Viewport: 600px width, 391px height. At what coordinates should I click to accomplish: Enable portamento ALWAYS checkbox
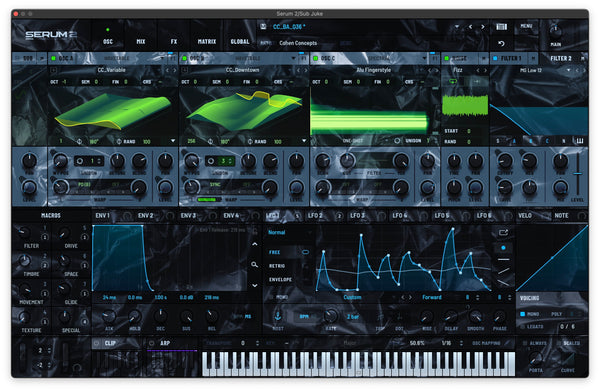(525, 343)
